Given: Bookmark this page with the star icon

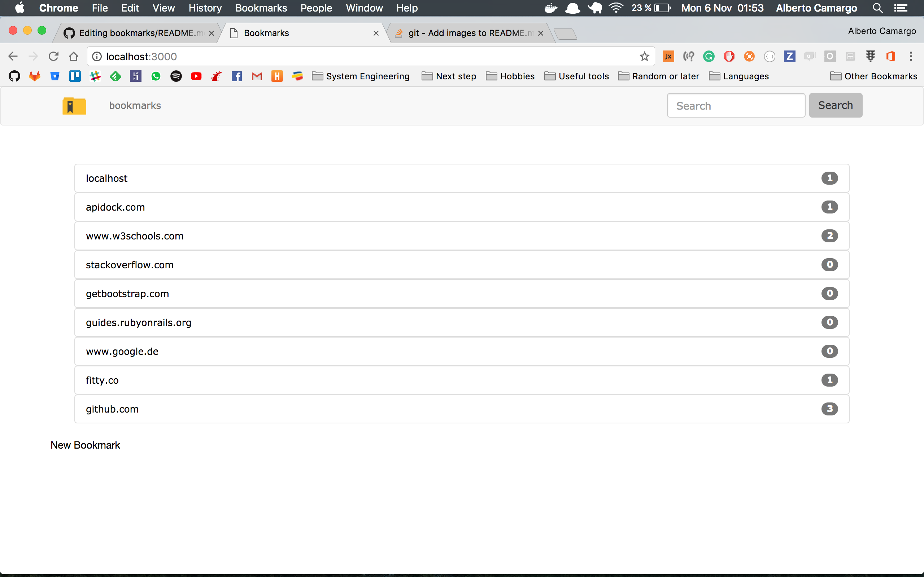Looking at the screenshot, I should coord(645,57).
